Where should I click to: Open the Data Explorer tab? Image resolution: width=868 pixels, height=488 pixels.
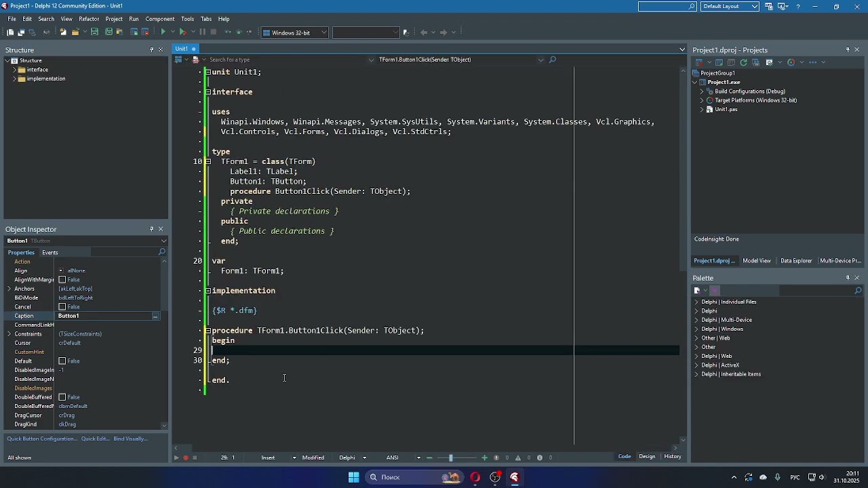796,261
